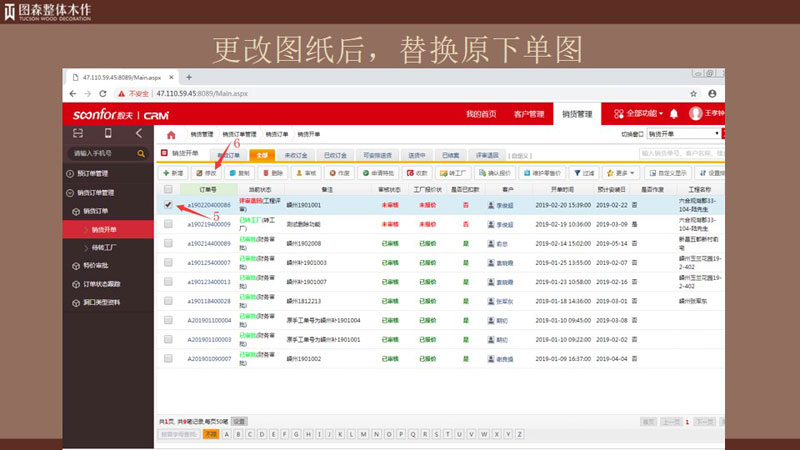Screen dimensions: 800x450
Task: Filter by letter A in alphabet bar
Action: pos(227,434)
